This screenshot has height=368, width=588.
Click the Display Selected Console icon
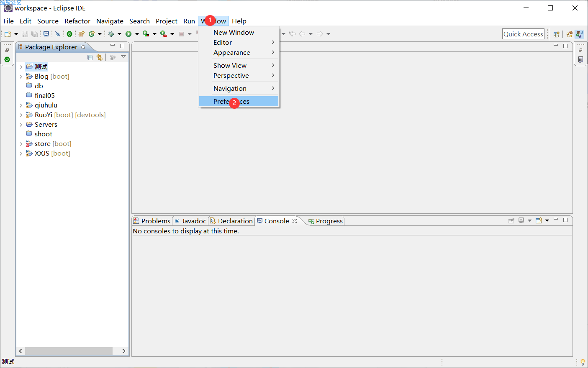521,220
